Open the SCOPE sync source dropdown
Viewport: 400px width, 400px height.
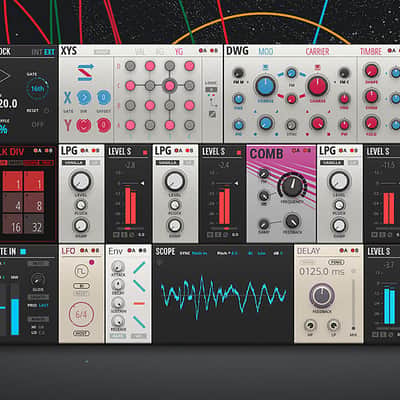click(x=200, y=253)
